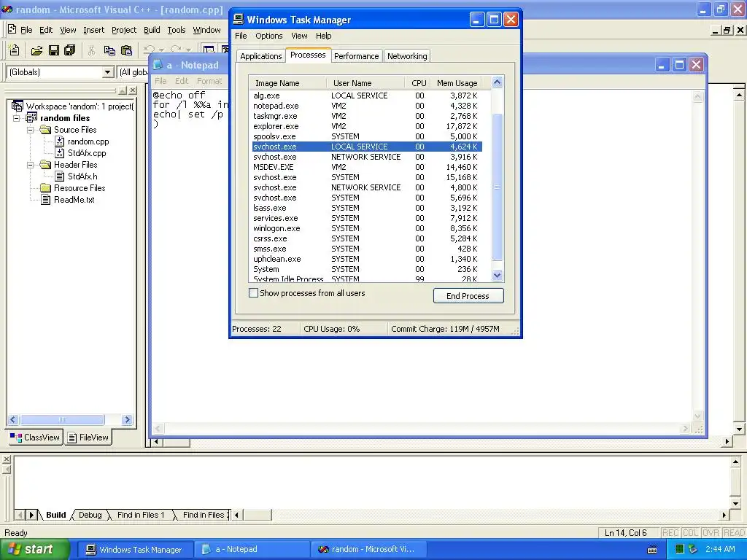This screenshot has height=560, width=747.
Task: Select StdAfx.h in Header Files
Action: point(82,176)
